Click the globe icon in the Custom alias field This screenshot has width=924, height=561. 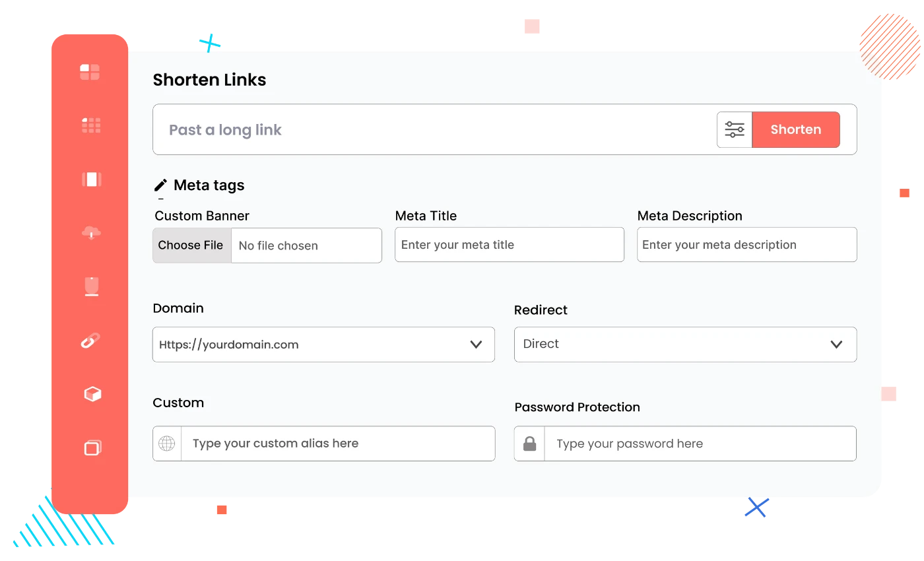point(167,444)
